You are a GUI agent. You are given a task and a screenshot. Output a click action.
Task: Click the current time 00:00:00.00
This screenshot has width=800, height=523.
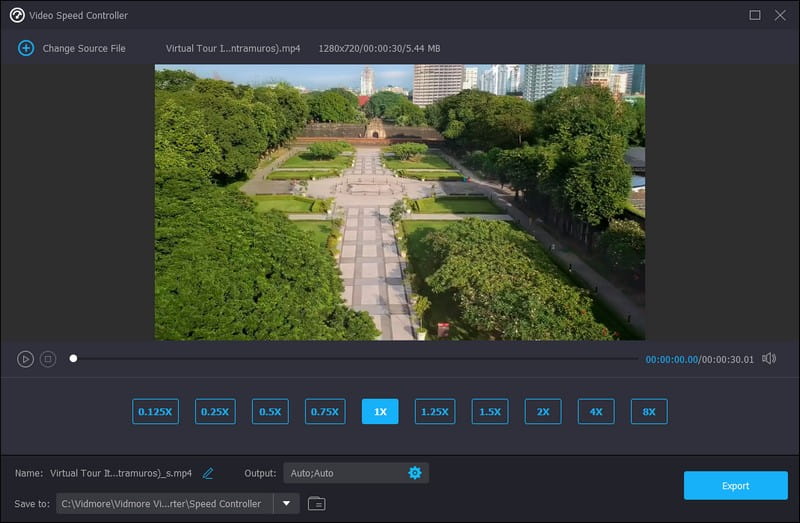[671, 359]
